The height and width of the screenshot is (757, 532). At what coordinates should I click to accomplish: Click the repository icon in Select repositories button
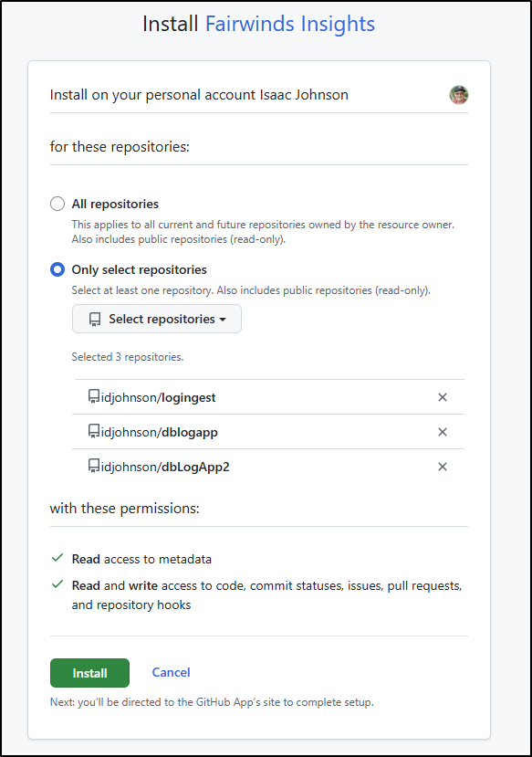click(95, 319)
